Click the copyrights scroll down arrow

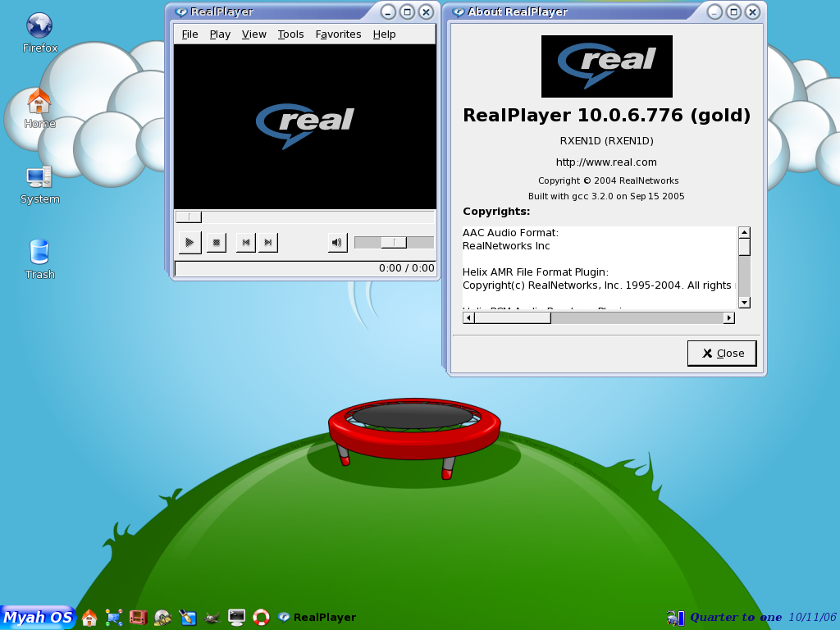point(744,303)
